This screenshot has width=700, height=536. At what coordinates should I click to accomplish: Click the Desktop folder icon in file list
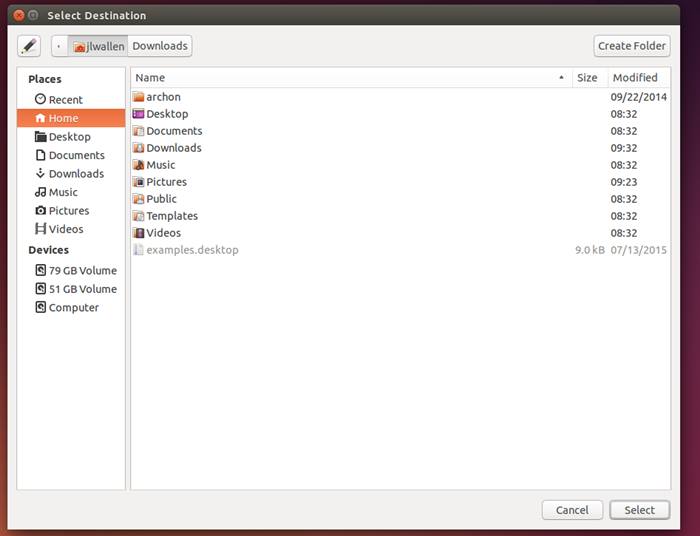point(138,114)
